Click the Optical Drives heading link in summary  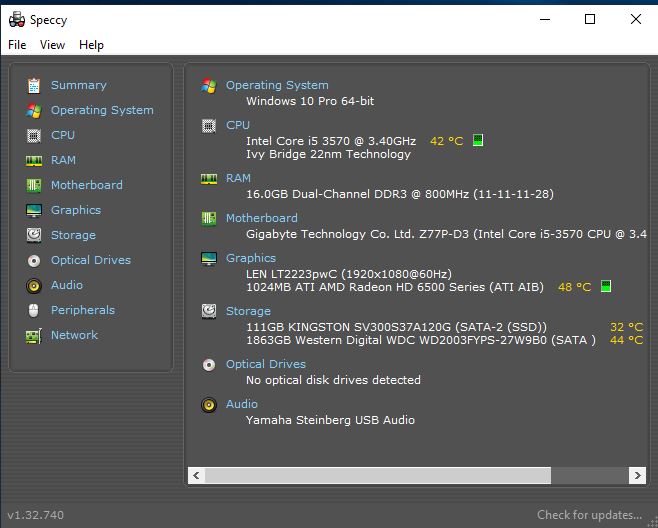tap(266, 364)
